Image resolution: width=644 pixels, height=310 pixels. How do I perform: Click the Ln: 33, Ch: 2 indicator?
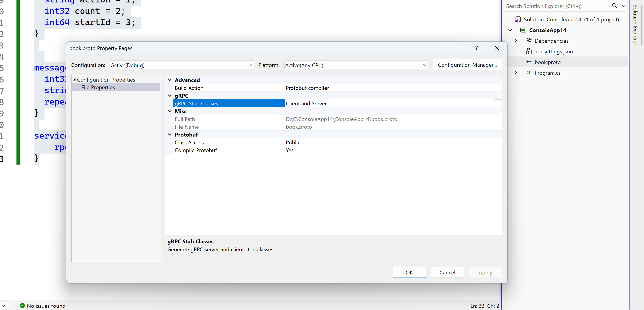click(484, 306)
